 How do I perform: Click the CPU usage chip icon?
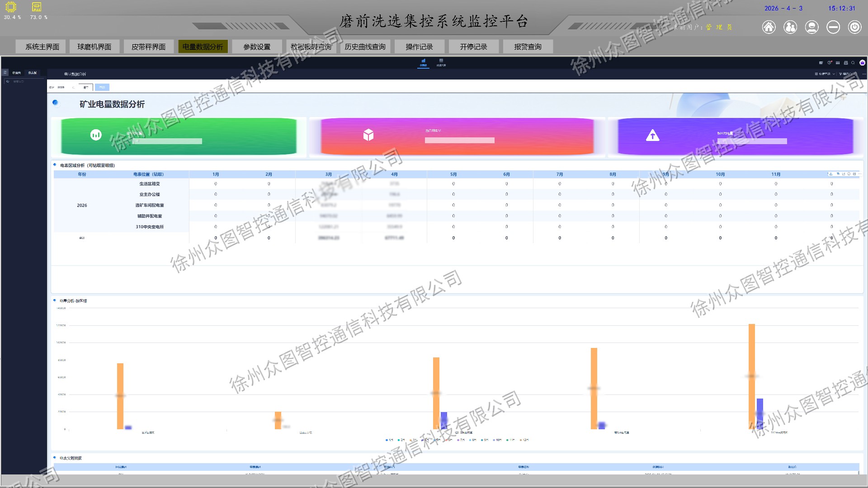(x=11, y=7)
